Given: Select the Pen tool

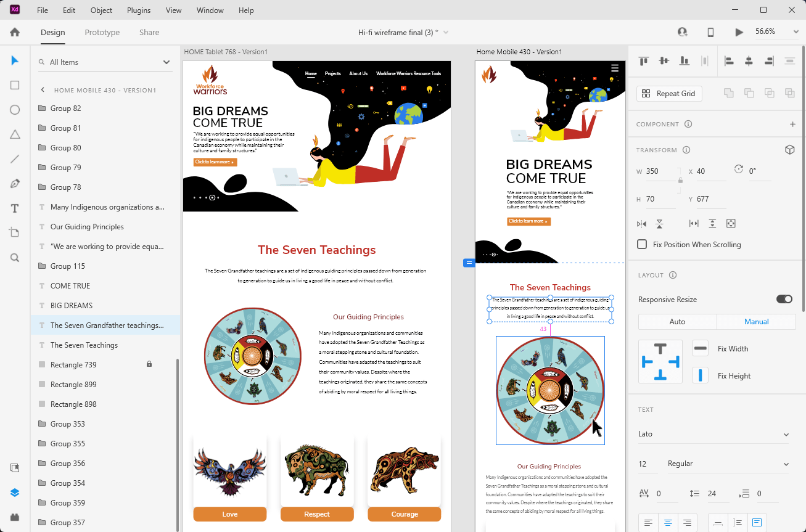Looking at the screenshot, I should (14, 184).
